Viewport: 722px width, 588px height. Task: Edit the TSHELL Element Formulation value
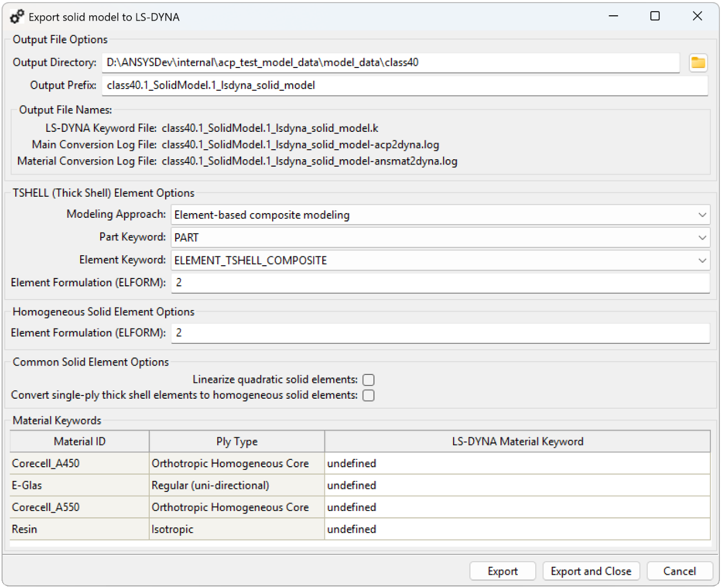(x=440, y=283)
